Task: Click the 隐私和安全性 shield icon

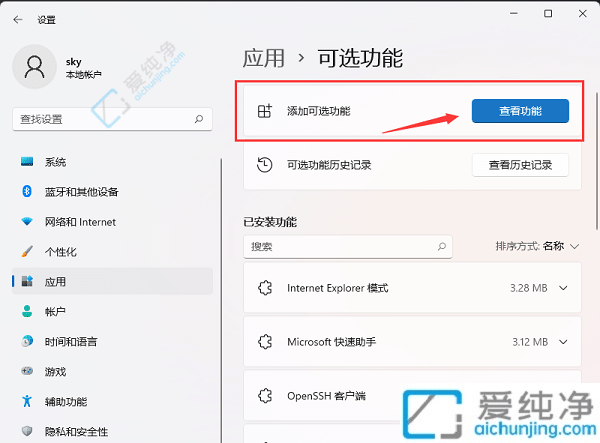Action: pos(27,431)
